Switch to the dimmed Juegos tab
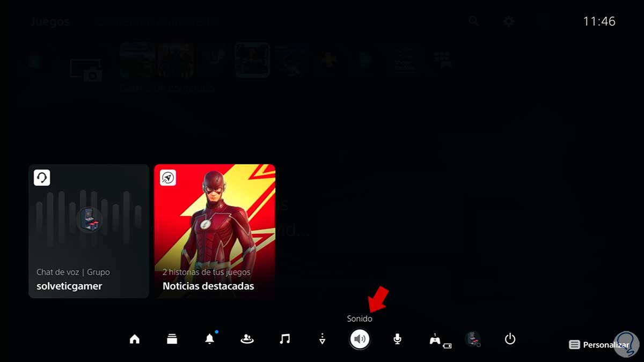 [50, 22]
